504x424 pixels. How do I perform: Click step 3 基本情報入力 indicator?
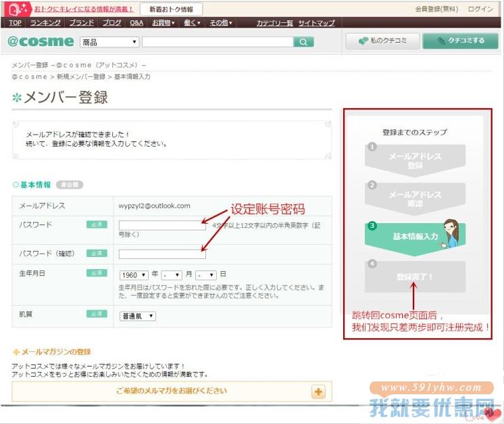click(x=415, y=237)
